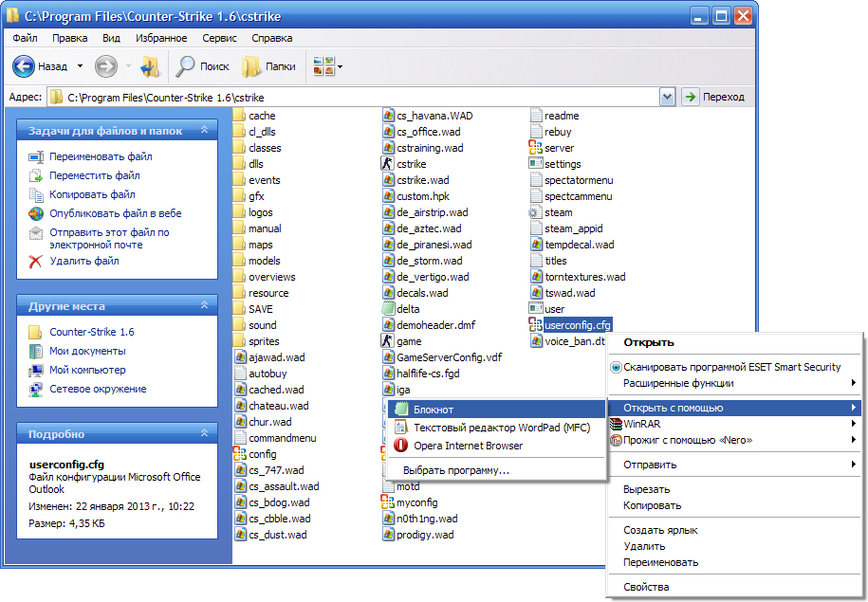Select Удалить in the context menu
The image size is (868, 602).
[734, 546]
